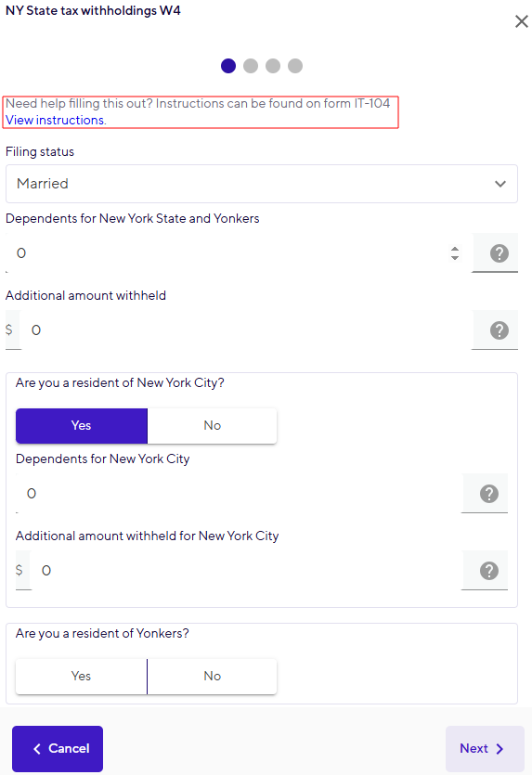The image size is (532, 775).
Task: Open help for Dependents for New York City
Action: (x=489, y=493)
